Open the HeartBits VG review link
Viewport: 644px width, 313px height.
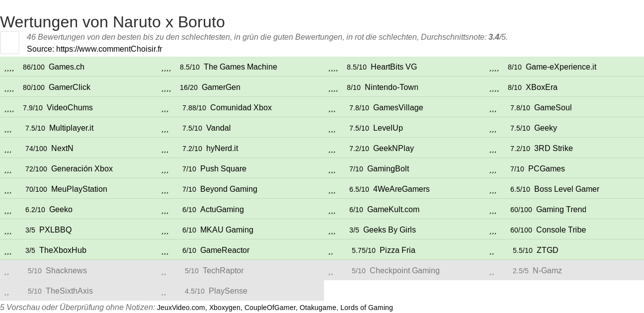click(x=394, y=67)
